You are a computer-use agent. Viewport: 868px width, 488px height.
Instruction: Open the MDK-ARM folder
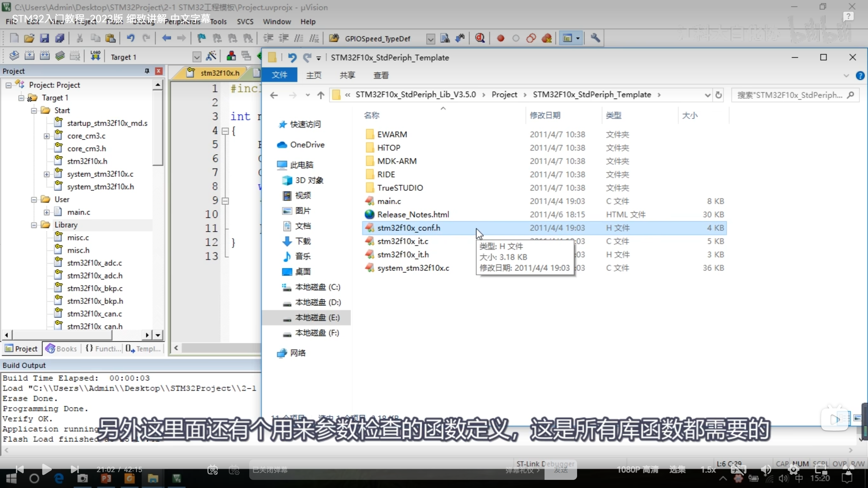tap(397, 161)
